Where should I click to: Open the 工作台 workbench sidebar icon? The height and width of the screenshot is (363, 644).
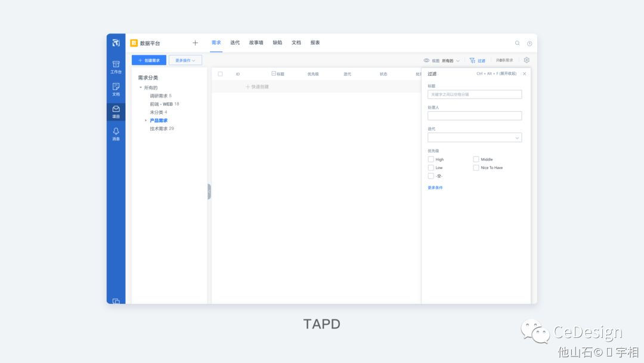coord(116,67)
